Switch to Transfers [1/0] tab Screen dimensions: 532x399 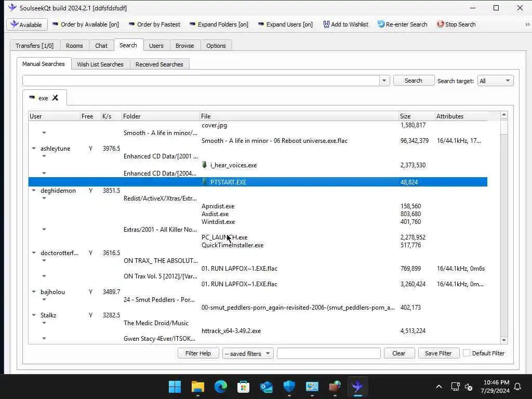[x=35, y=46]
